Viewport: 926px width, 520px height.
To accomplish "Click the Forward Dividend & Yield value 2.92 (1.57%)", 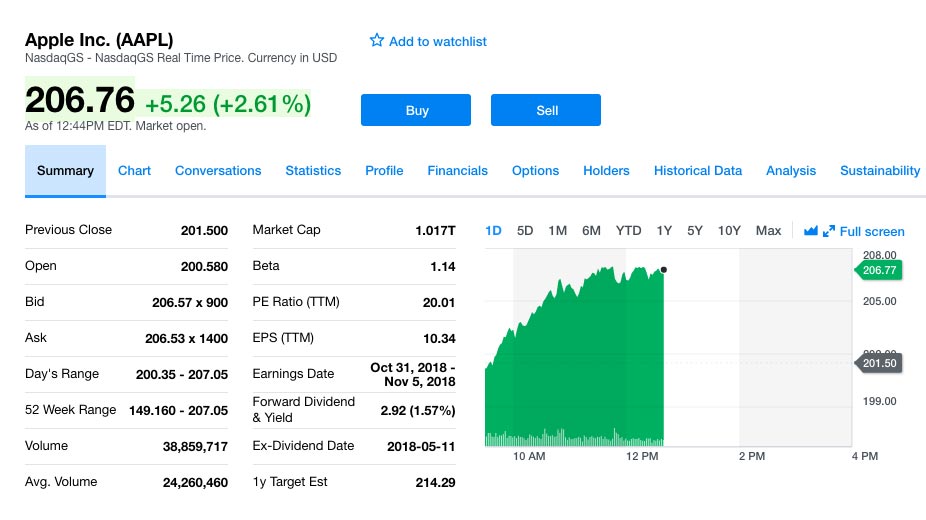I will [418, 410].
